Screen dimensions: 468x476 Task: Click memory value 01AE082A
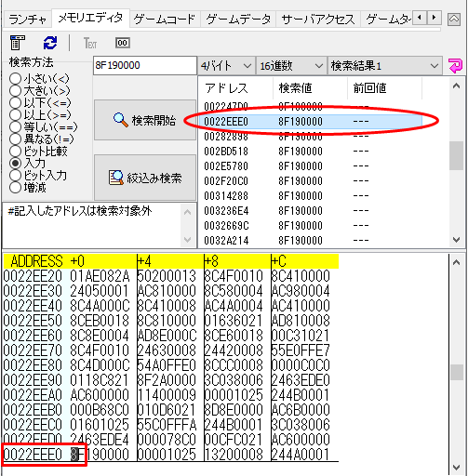tap(100, 276)
